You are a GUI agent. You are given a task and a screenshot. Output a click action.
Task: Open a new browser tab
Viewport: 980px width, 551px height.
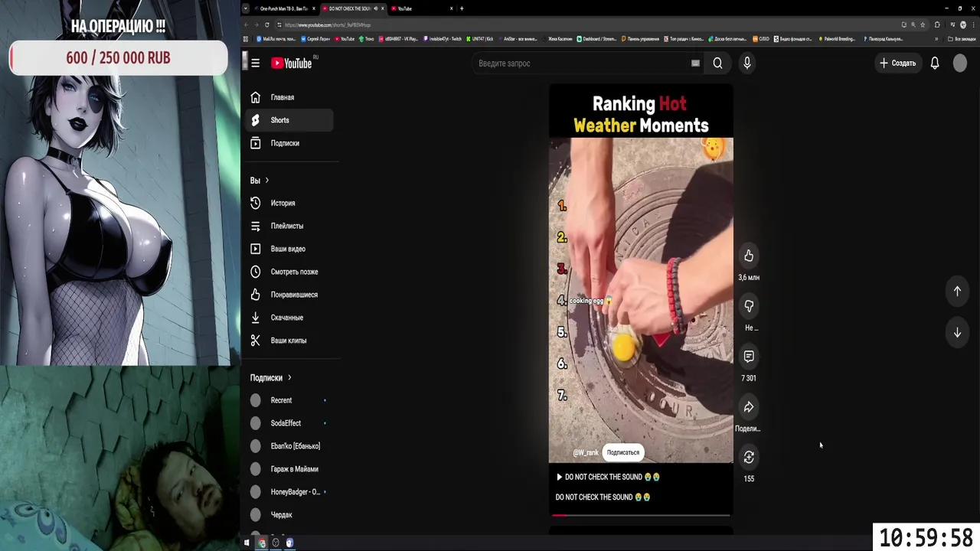pos(462,8)
